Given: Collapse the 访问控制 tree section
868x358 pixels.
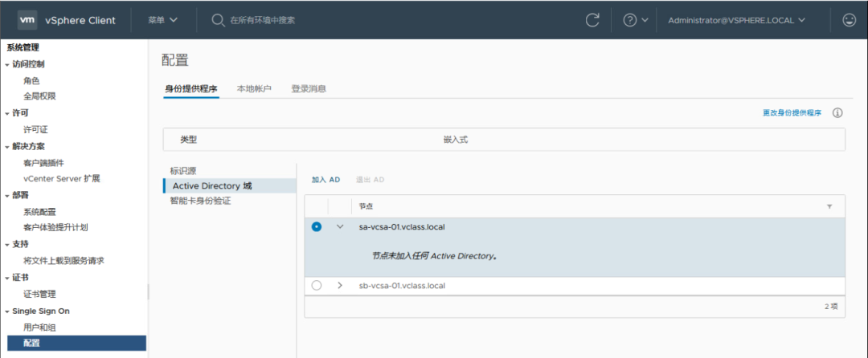Looking at the screenshot, I should tap(7, 64).
